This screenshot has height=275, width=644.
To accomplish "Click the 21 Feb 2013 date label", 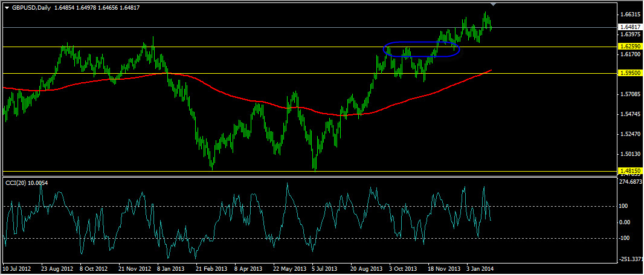I will [x=211, y=268].
